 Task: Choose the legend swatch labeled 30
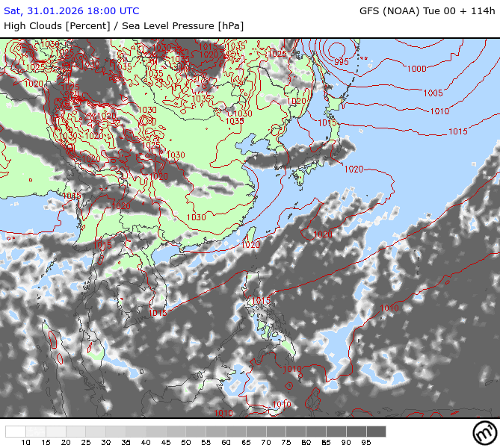[105, 432]
